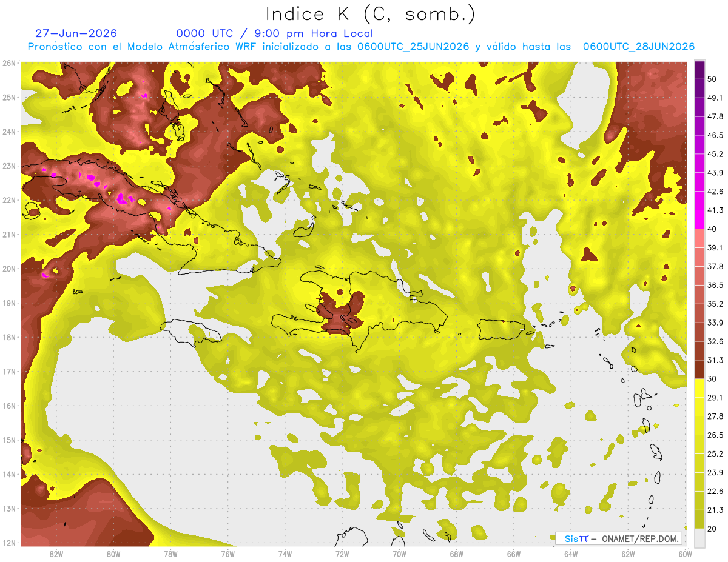This screenshot has width=728, height=562.
Task: Pick the gray swatch below the 20 label
Action: 699,537
